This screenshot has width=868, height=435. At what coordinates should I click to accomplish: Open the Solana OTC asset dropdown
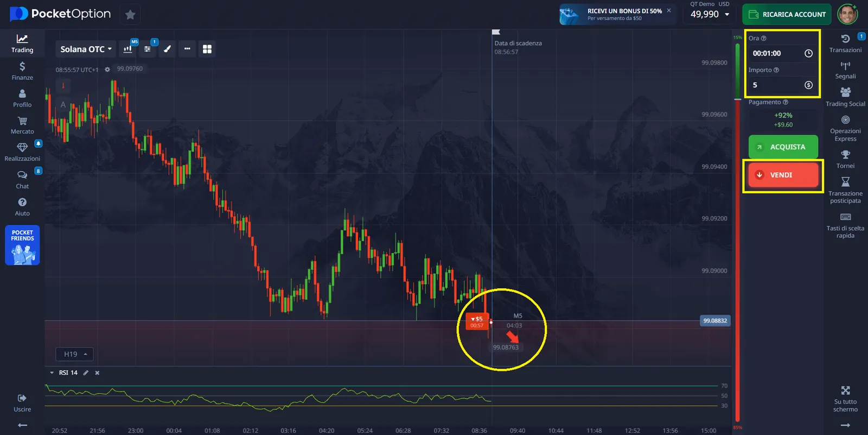(86, 49)
